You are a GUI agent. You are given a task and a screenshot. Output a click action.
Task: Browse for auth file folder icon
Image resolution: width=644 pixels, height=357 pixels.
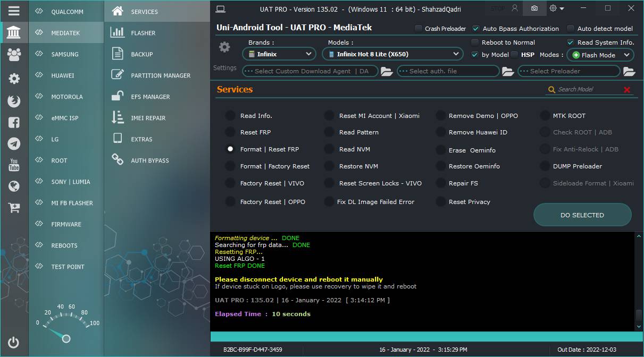coord(508,71)
